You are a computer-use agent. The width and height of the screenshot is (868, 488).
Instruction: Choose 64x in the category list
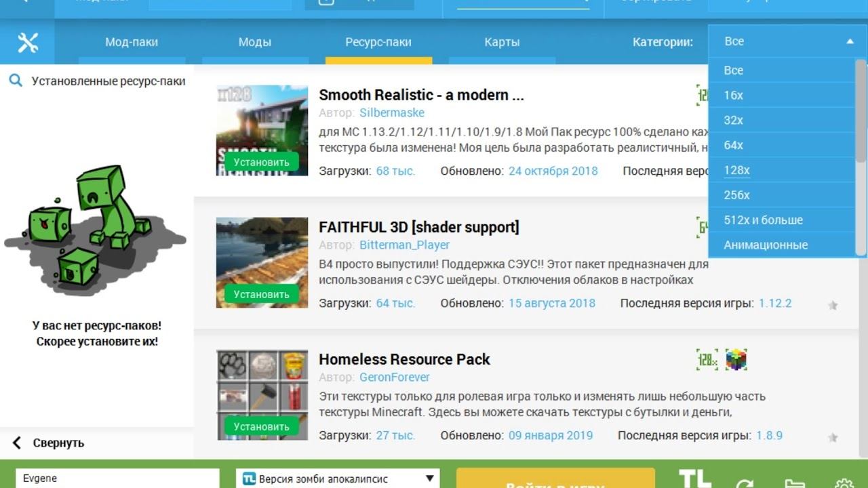782,145
